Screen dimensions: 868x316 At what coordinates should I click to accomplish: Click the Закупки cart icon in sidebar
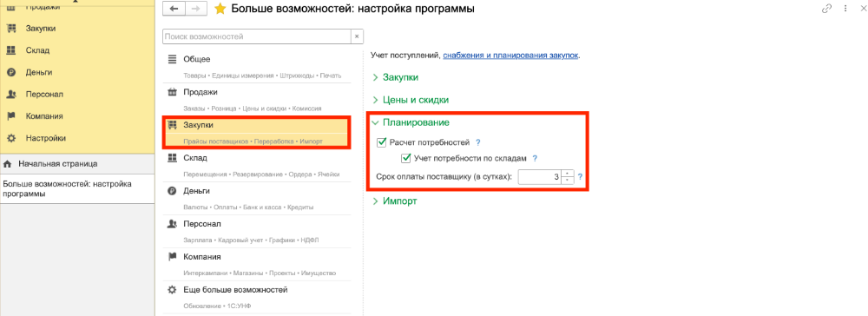tap(10, 29)
